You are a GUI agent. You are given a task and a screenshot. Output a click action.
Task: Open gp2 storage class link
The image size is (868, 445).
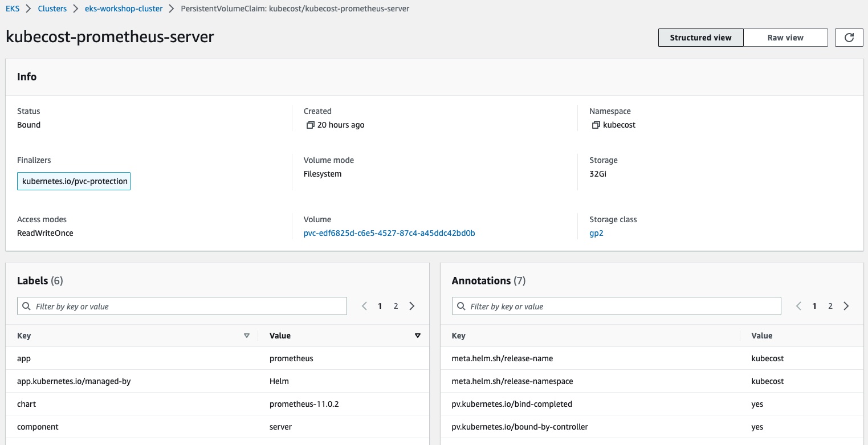pyautogui.click(x=596, y=233)
